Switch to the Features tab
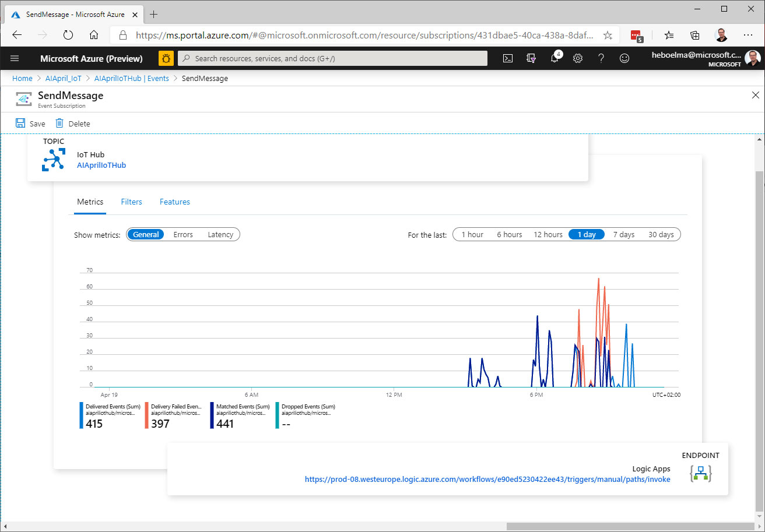The image size is (765, 532). pos(175,202)
